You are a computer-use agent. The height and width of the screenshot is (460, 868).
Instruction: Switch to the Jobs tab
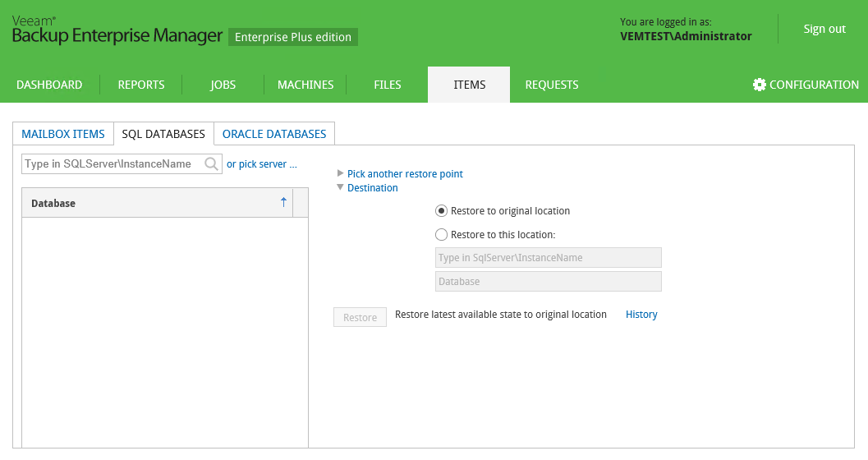pyautogui.click(x=223, y=85)
